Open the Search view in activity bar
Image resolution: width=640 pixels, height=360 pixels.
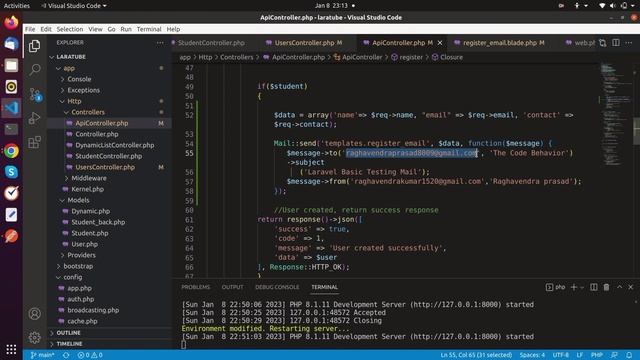35,70
